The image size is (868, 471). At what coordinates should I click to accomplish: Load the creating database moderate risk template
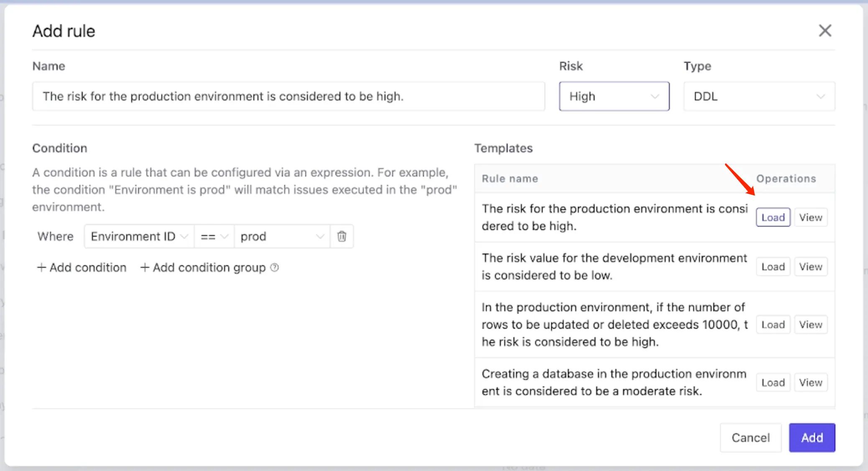pyautogui.click(x=773, y=382)
